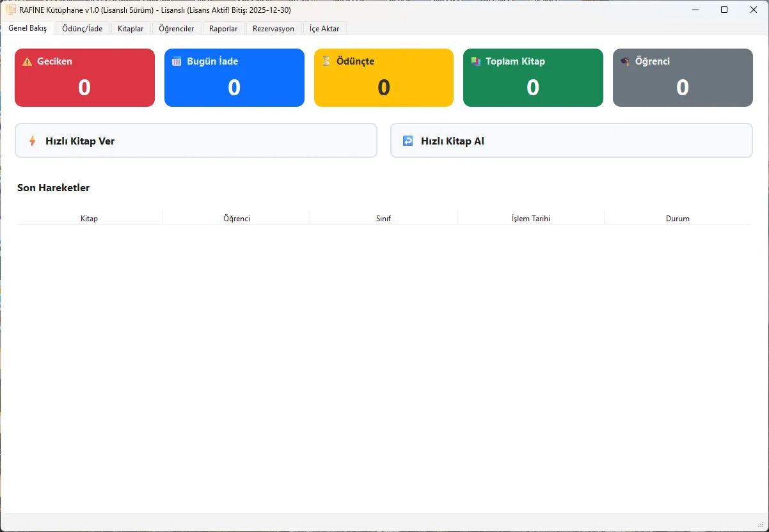Select the Rezervasyon tab

click(273, 29)
